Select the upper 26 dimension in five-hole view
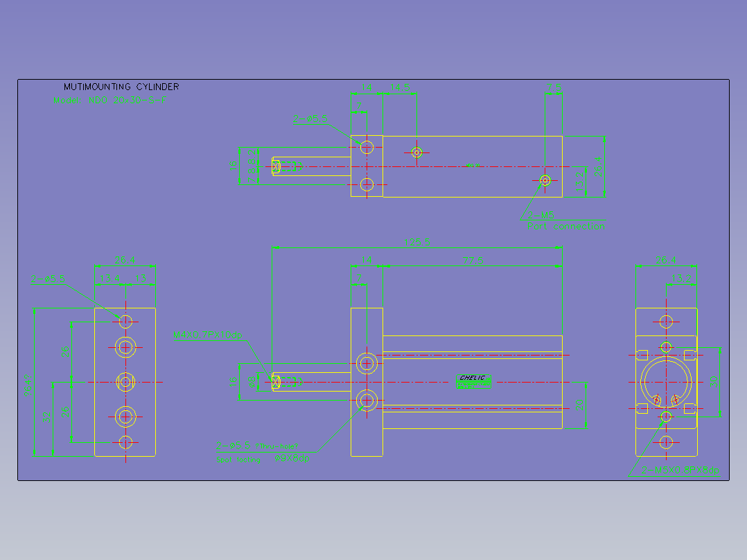Viewport: 747px width, 560px height. pos(65,351)
